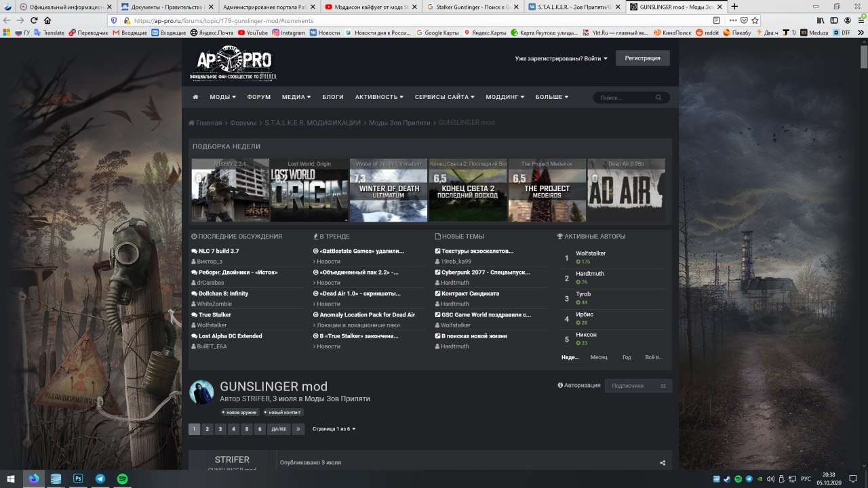
Task: Open Telegram from the taskbar
Action: [100, 479]
